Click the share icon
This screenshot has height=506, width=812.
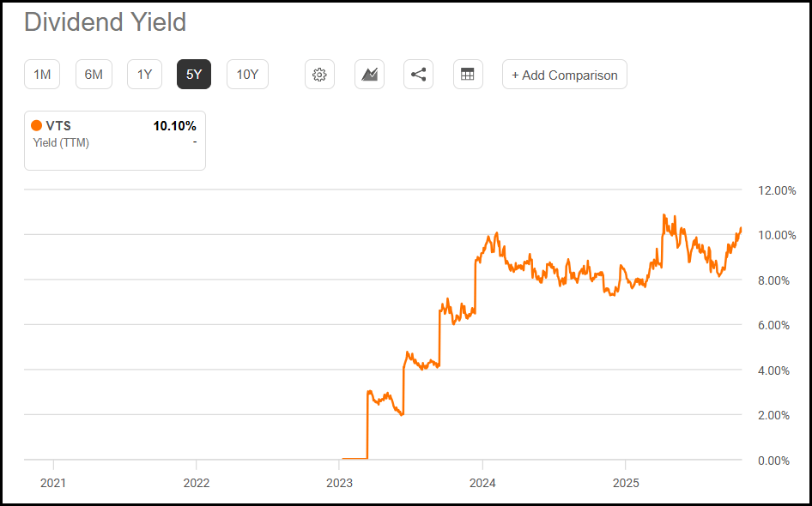pyautogui.click(x=418, y=75)
